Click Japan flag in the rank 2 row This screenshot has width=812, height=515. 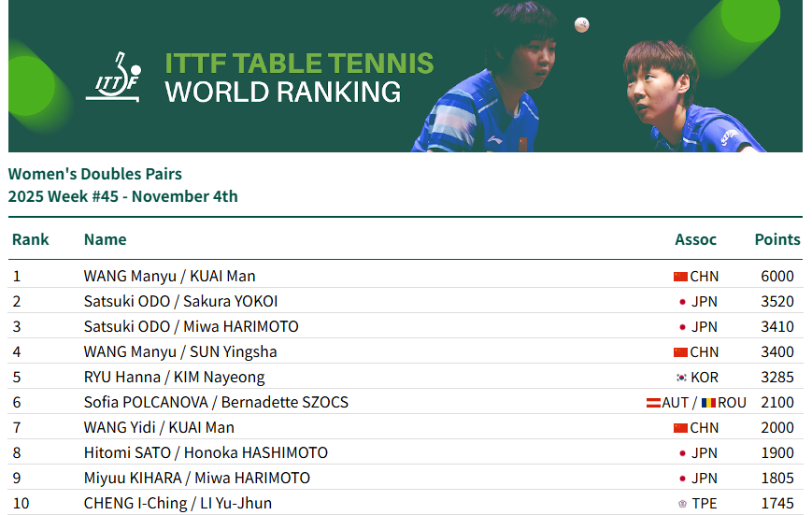[x=682, y=302]
